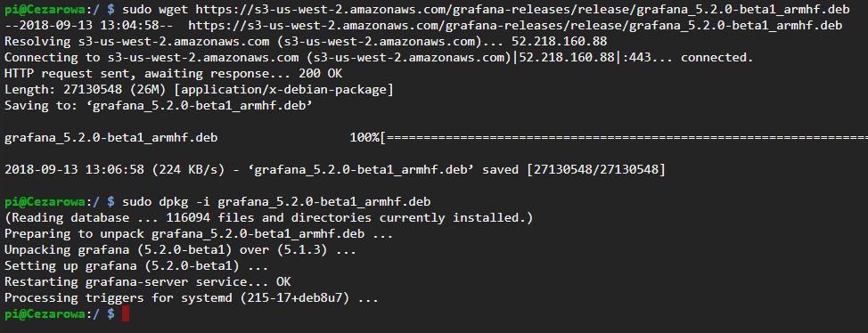This screenshot has width=868, height=333.
Task: Select the "200 OK" HTTP response status
Action: [x=321, y=74]
